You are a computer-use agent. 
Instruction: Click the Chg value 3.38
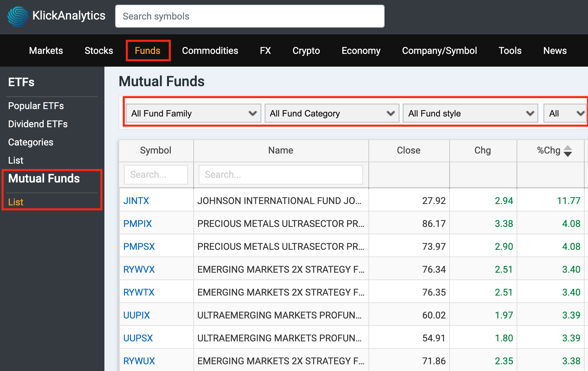(504, 224)
